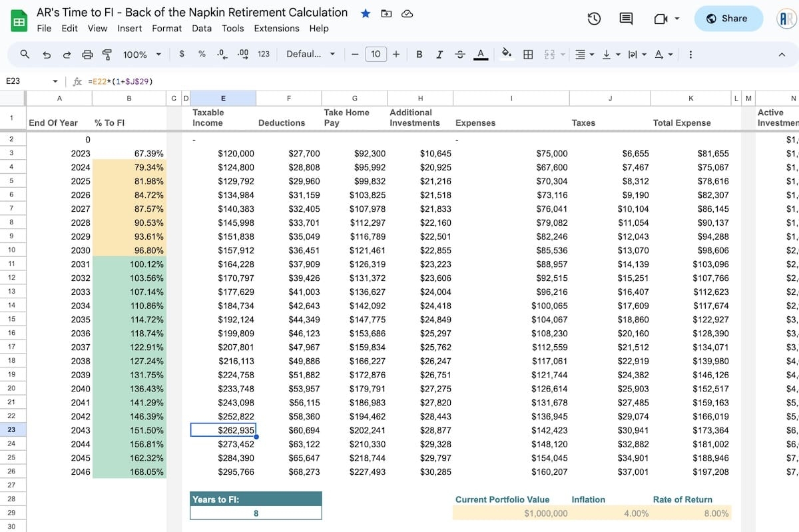Click the increase font size plus button
Viewport: 799px width, 532px height.
tap(396, 55)
